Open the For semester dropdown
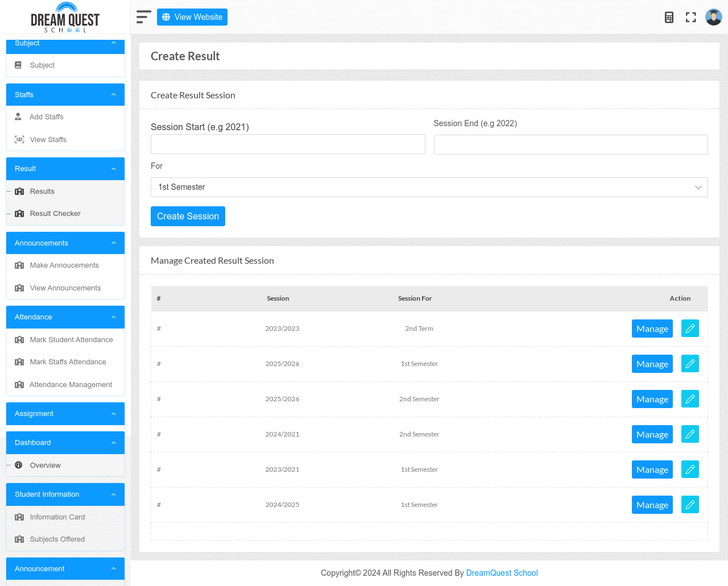 coord(429,187)
